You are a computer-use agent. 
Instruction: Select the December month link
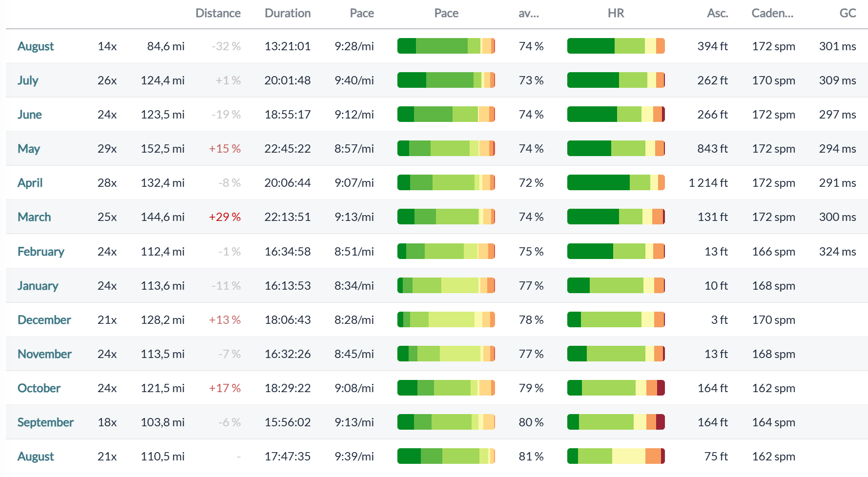click(44, 320)
